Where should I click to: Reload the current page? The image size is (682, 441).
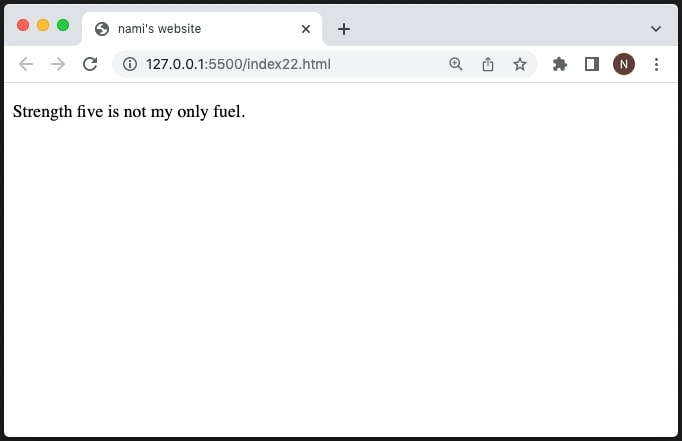pyautogui.click(x=90, y=64)
